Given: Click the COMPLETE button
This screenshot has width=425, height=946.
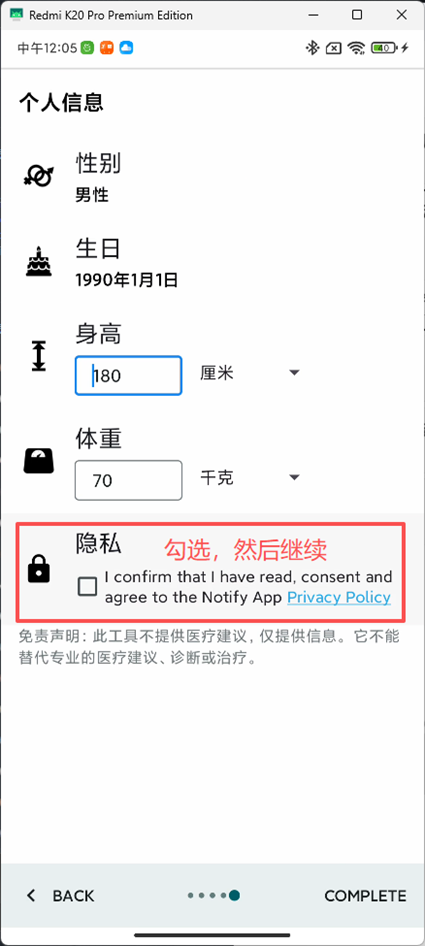Looking at the screenshot, I should pos(365,896).
